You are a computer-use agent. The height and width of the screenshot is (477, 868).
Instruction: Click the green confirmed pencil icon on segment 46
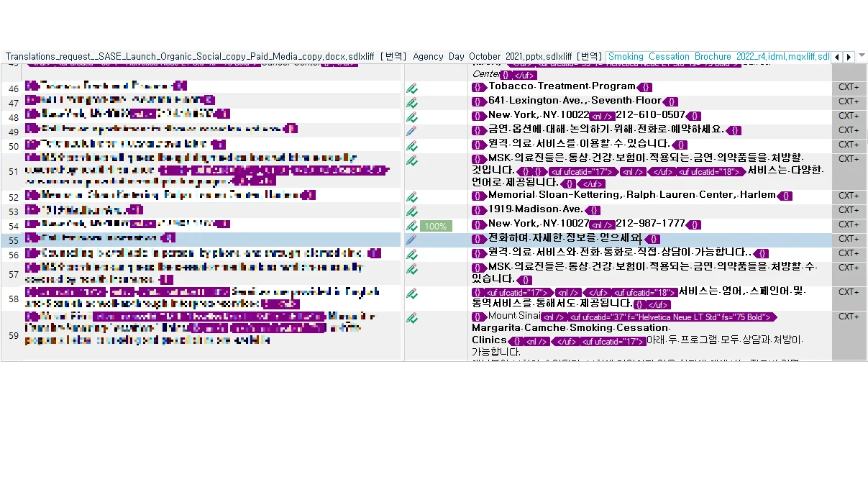coord(412,88)
